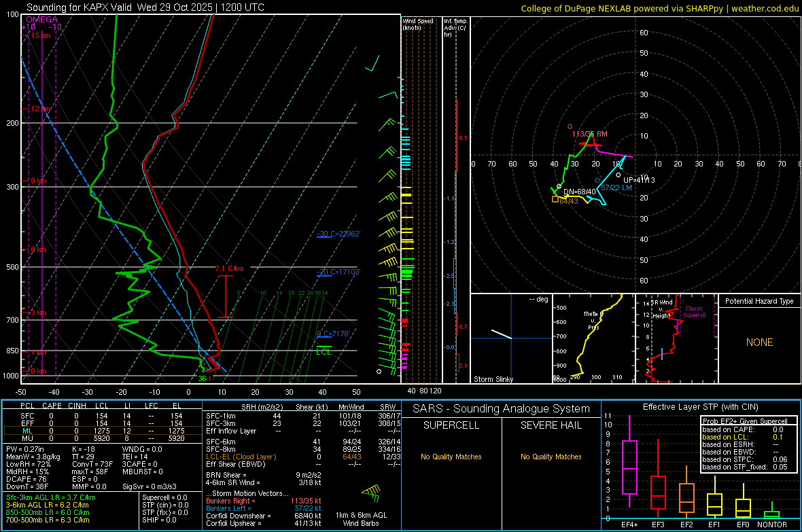Click the 'based on STPC:' line
The width and height of the screenshot is (802, 532).
(x=745, y=459)
